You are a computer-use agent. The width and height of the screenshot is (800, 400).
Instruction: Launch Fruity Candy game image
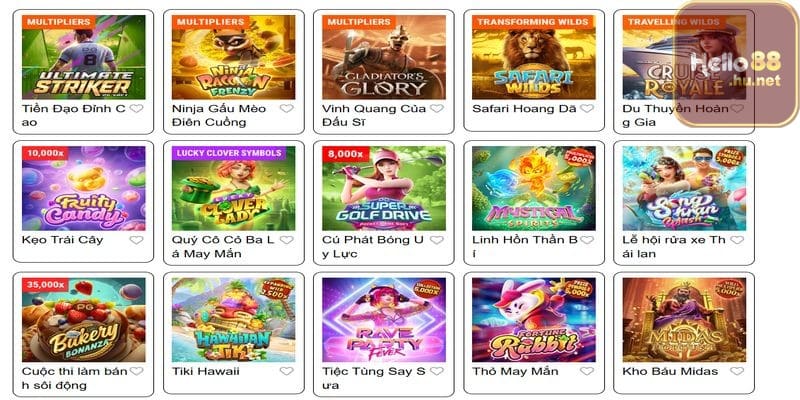(84, 188)
